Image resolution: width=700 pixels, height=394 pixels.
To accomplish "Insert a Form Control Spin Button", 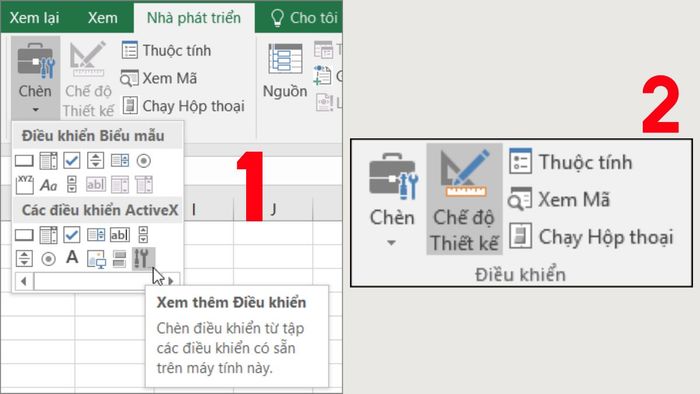I will [96, 161].
